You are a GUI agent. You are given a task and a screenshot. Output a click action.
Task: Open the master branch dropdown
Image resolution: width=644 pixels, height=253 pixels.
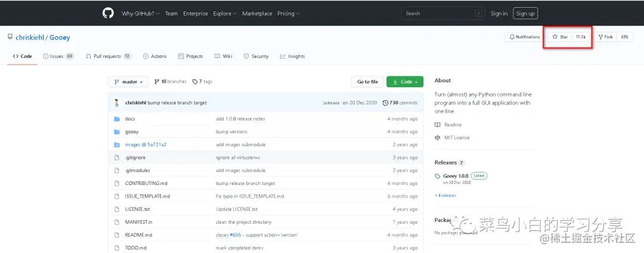point(128,82)
